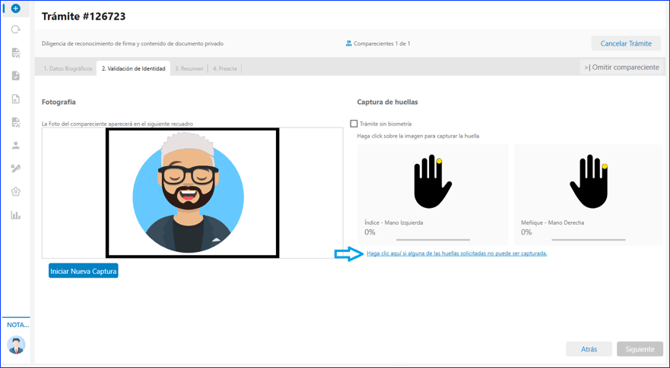Click Omitir compareciente button
This screenshot has height=368, width=670.
622,67
